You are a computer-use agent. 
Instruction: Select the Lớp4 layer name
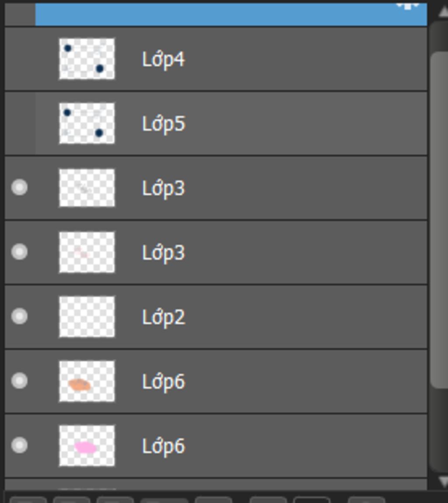click(164, 60)
